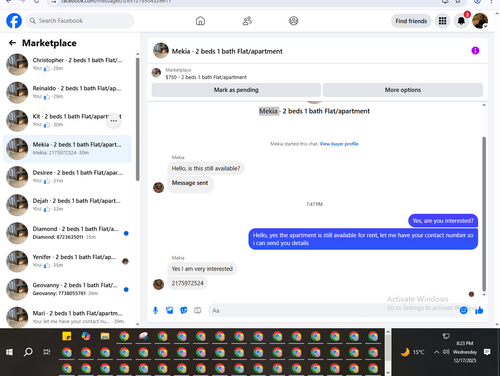Viewport: 500px width, 376px height.
Task: Click the conversation list scrollbar
Action: click(138, 118)
